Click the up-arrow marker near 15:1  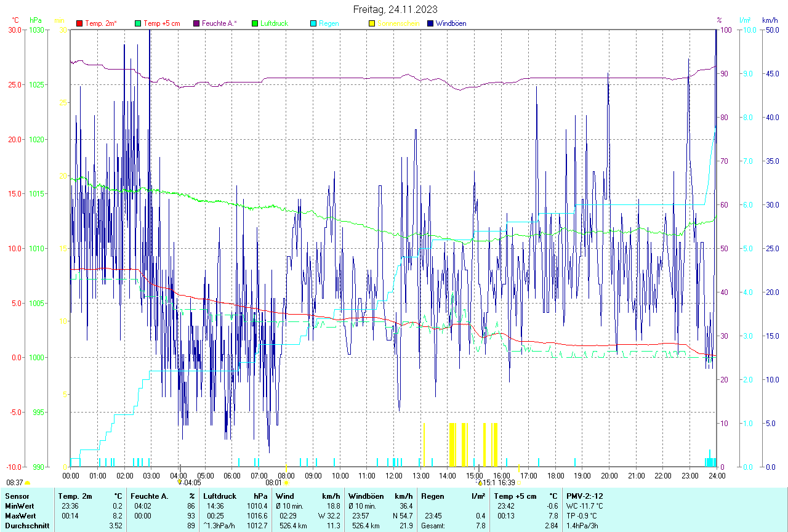[480, 482]
